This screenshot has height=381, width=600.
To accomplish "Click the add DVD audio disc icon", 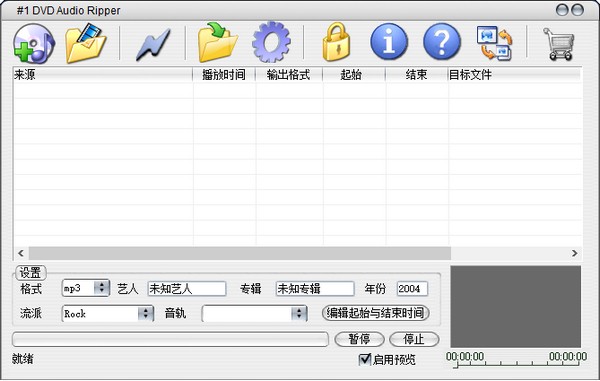I will tap(34, 43).
